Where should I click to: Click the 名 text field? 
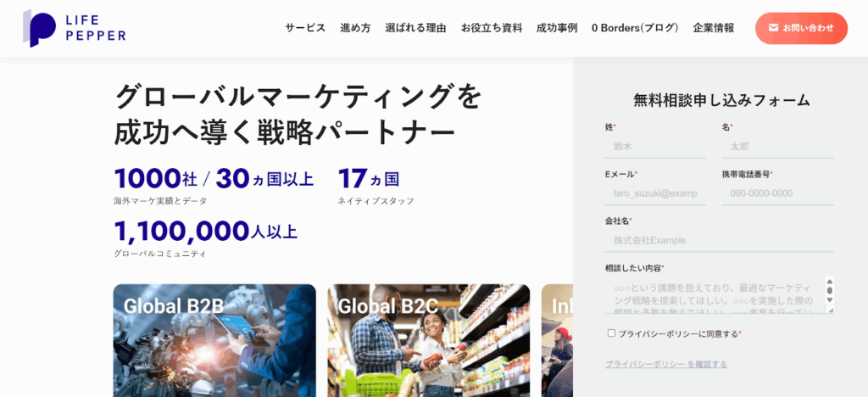[x=777, y=146]
